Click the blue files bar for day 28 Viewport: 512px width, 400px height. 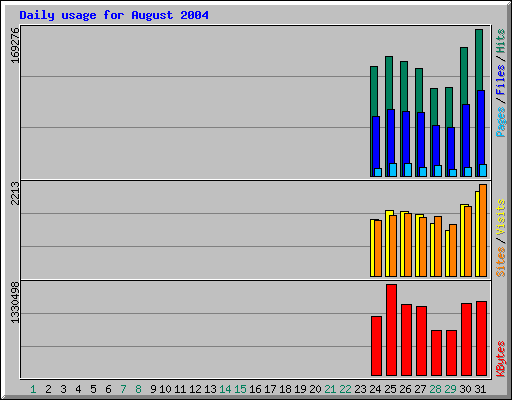pyautogui.click(x=436, y=145)
